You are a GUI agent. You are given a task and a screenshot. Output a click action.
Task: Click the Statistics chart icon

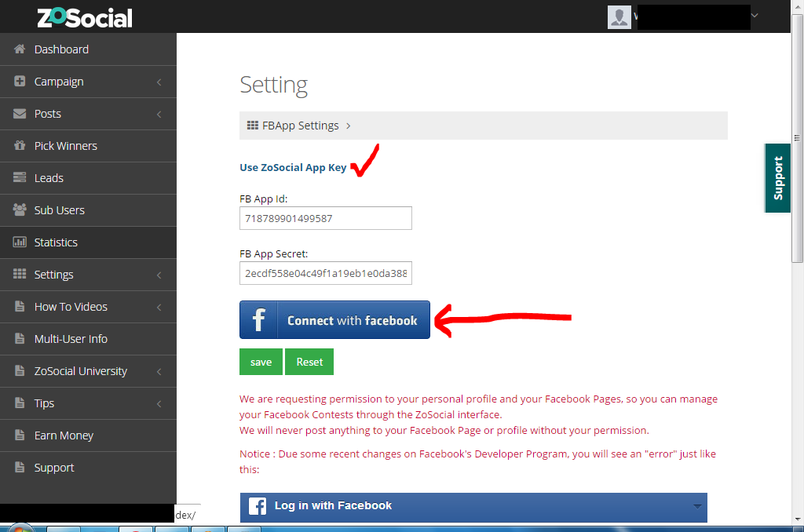(x=20, y=242)
